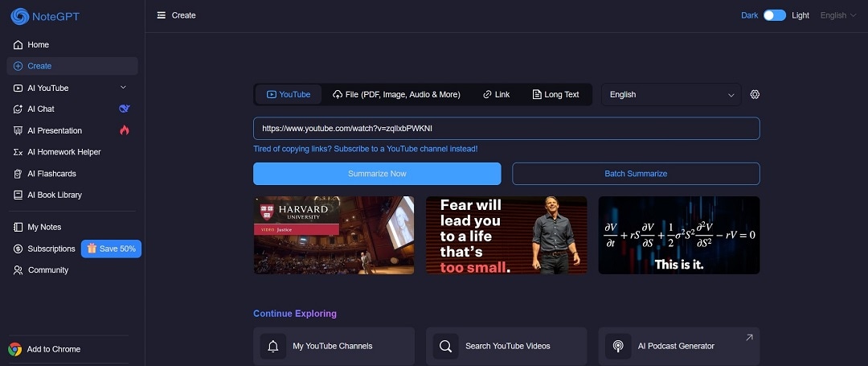
Task: Click the podcast microphone icon
Action: click(x=618, y=346)
